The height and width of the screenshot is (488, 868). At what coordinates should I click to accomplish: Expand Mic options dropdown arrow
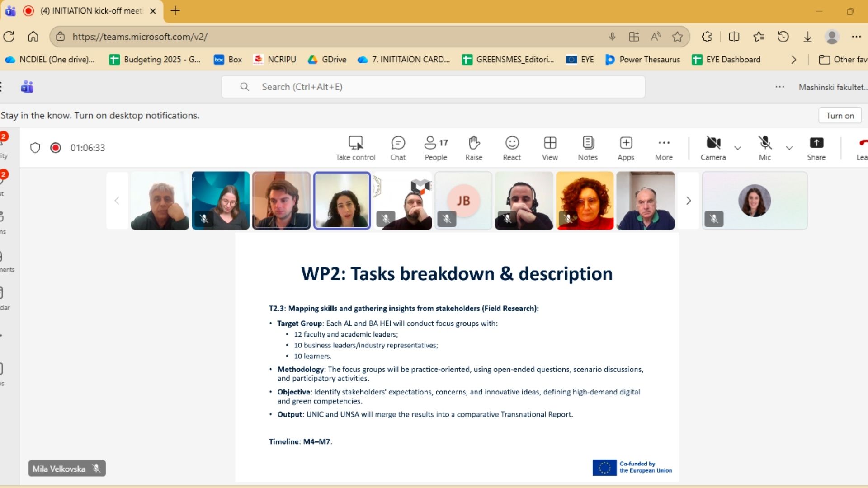coord(789,148)
